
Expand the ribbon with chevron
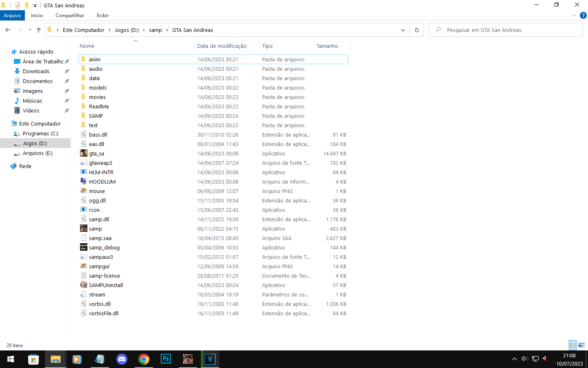574,16
